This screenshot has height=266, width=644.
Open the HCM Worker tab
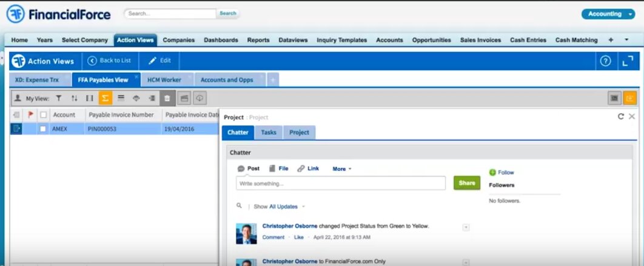164,79
